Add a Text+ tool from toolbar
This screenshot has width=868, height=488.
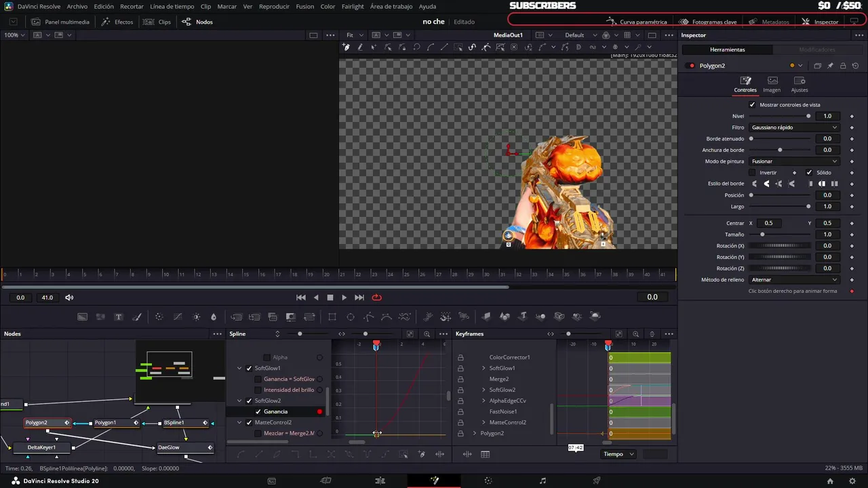tap(118, 317)
